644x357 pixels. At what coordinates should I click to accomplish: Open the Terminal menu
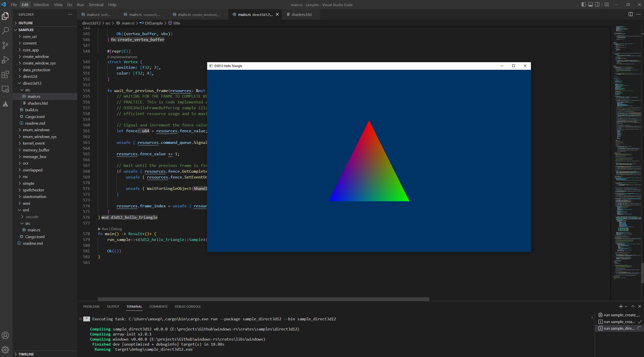click(x=96, y=5)
